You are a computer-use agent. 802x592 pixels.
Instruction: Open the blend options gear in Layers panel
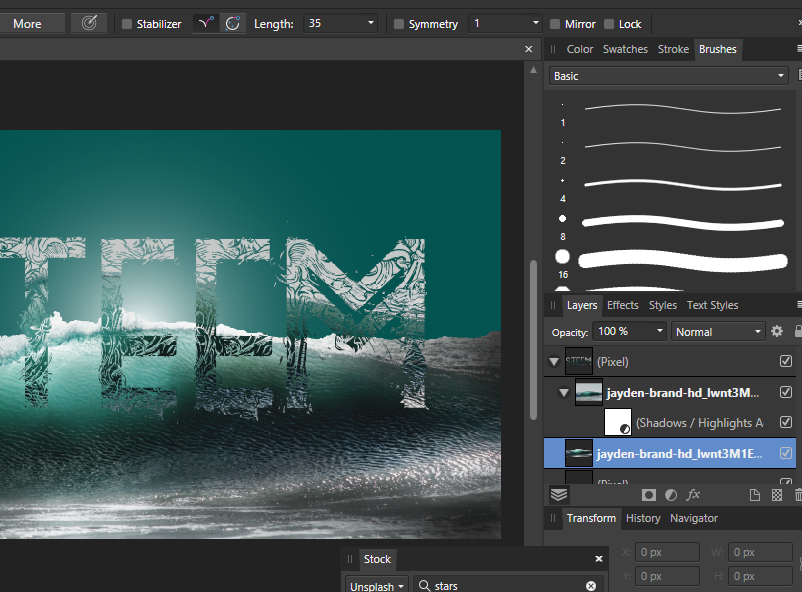(x=776, y=332)
